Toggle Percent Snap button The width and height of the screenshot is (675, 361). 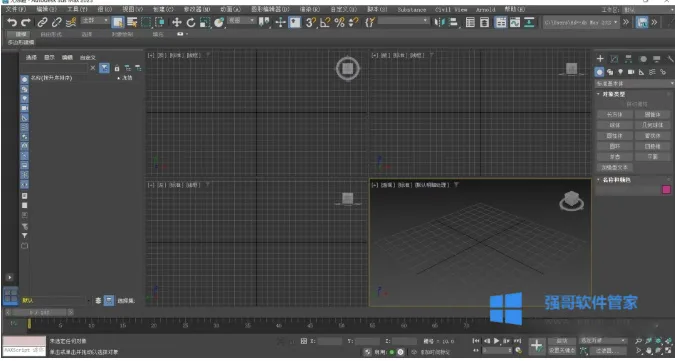[x=340, y=22]
